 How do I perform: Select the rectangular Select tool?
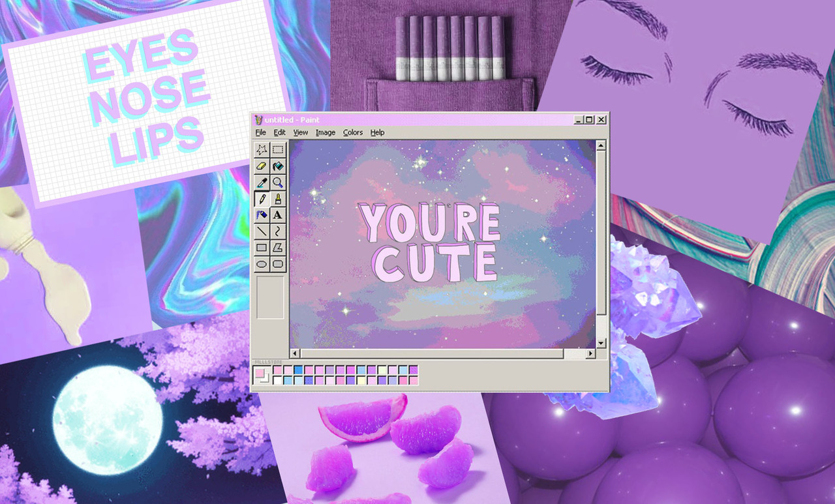click(x=278, y=149)
